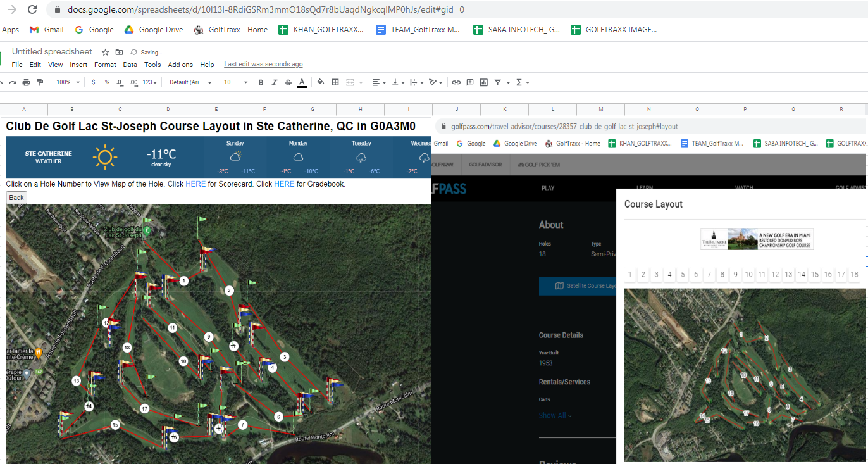Screen dimensions: 868x464
Task: Open the Add-ons menu
Action: 180,65
